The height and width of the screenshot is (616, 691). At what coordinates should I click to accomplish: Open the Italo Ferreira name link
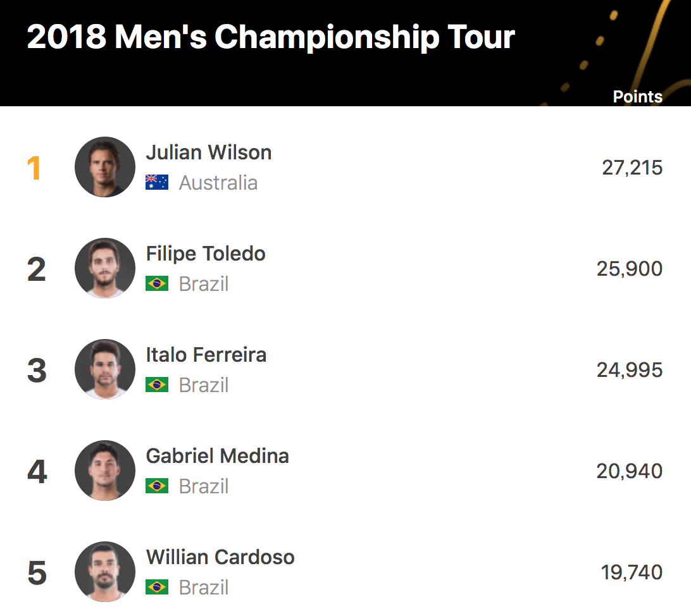point(206,355)
